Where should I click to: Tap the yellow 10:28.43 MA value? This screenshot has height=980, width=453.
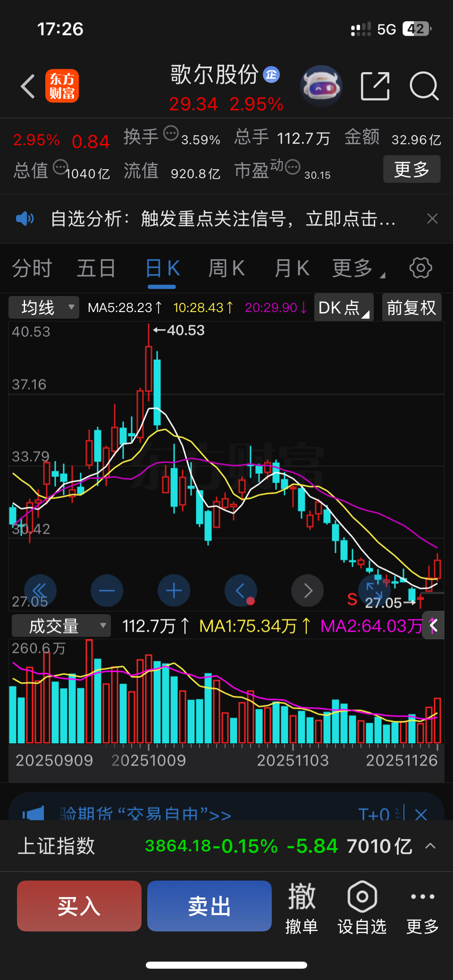(x=203, y=307)
